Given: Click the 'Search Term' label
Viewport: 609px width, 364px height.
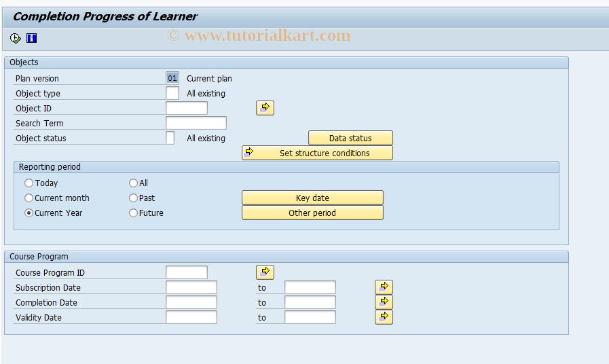Looking at the screenshot, I should tap(39, 123).
